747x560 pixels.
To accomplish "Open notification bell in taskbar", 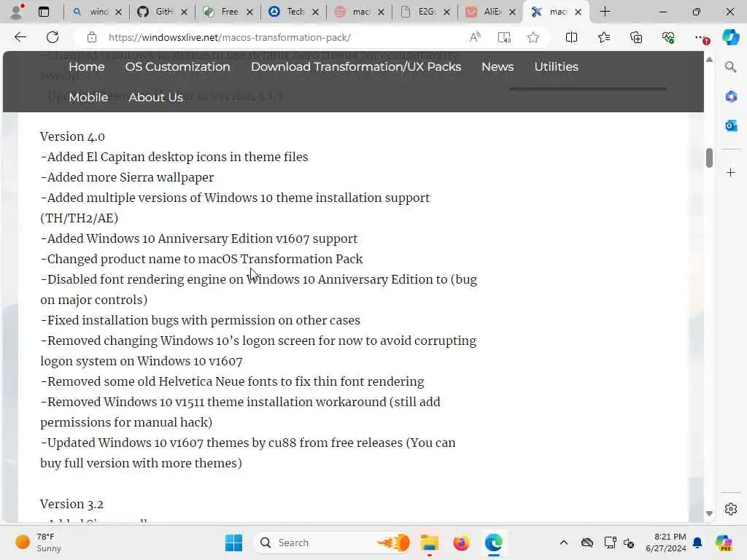I will [697, 542].
